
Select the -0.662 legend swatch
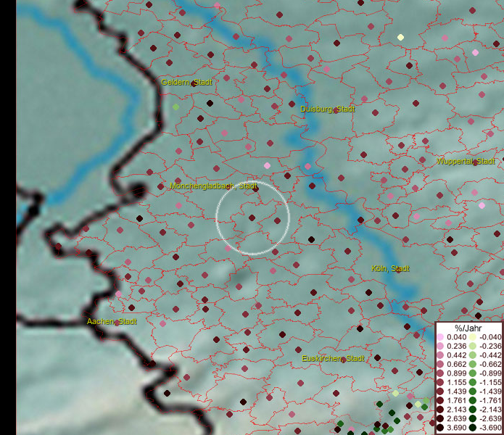click(473, 365)
